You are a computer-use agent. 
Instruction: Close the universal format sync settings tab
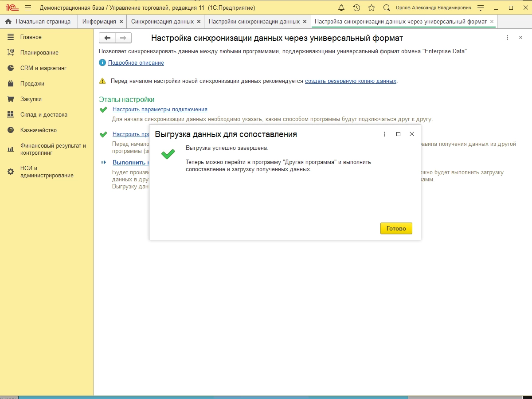click(x=492, y=21)
